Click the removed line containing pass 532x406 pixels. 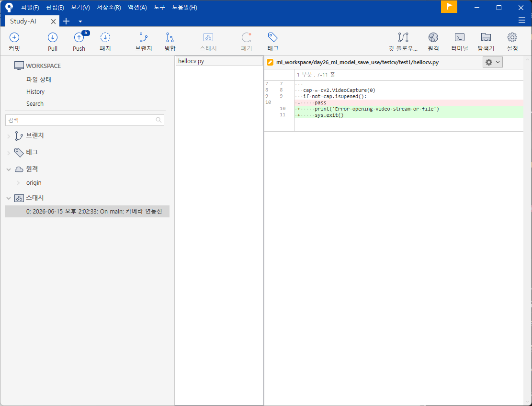(x=408, y=102)
